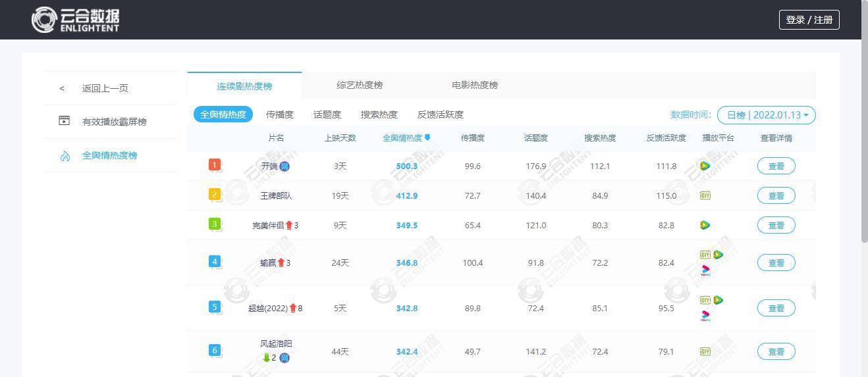This screenshot has width=868, height=377.
Task: Click the Enlightent logo in the header
Action: click(76, 20)
